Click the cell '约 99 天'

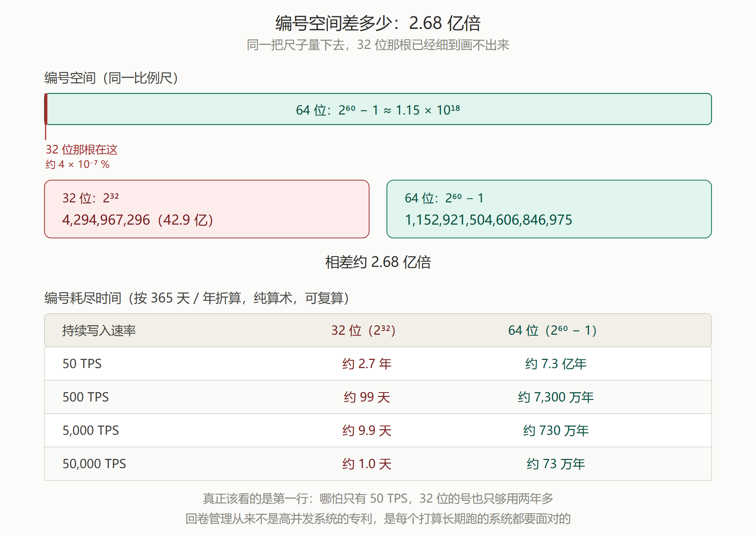[x=367, y=397]
